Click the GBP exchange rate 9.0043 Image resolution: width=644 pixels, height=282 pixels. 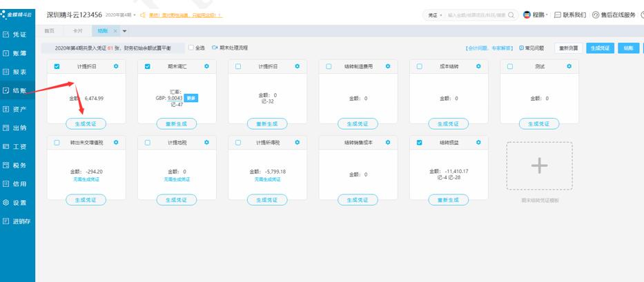[175, 98]
